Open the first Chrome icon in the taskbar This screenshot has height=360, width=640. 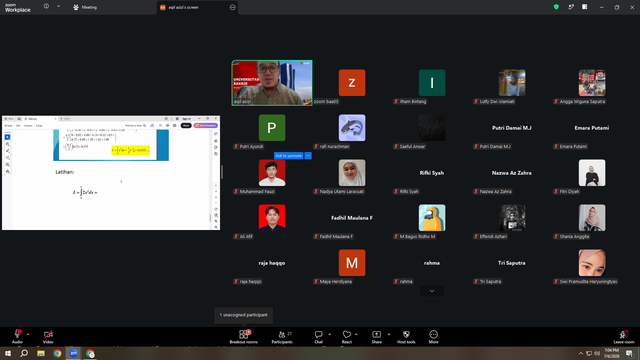(x=57, y=353)
